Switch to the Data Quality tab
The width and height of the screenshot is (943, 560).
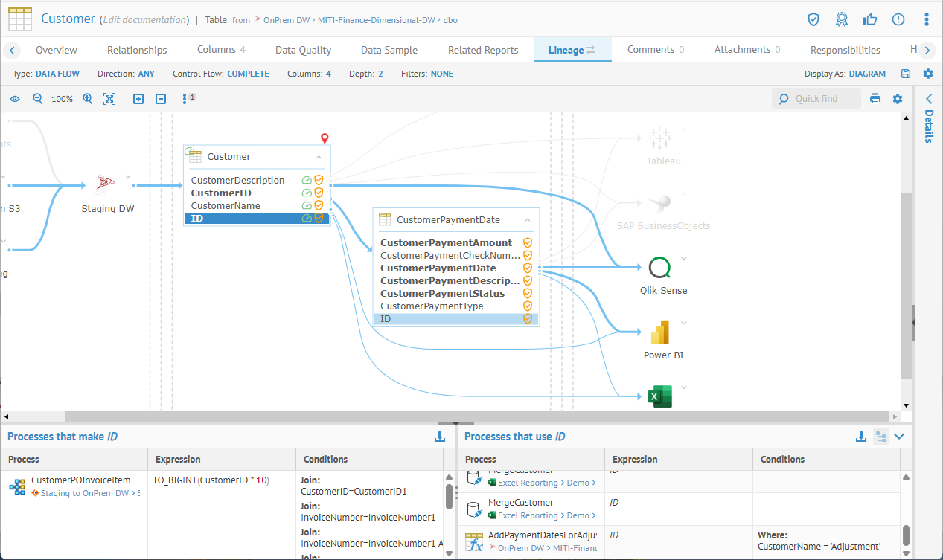click(x=303, y=50)
